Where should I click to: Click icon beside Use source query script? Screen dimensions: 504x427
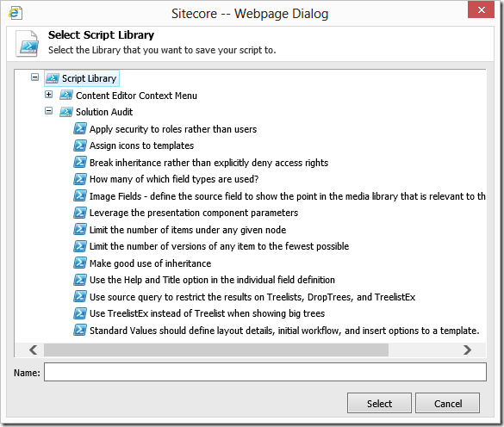click(x=80, y=296)
